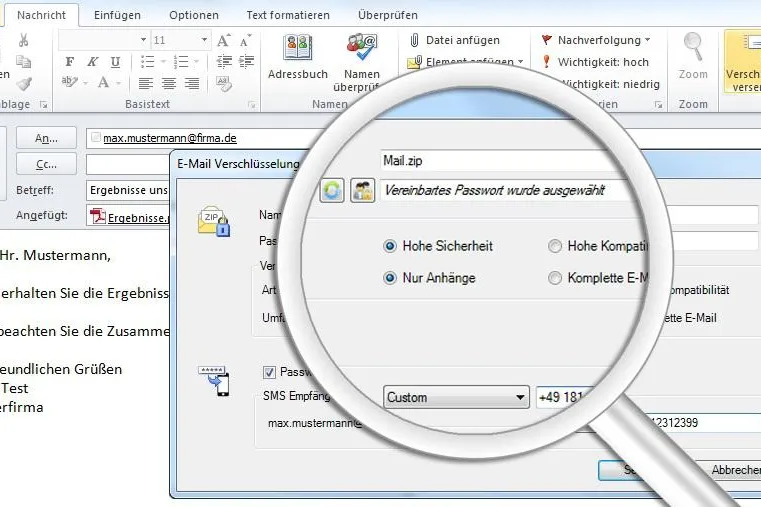This screenshot has height=507, width=761.
Task: Open bullet list style dropdown arrow
Action: [164, 62]
